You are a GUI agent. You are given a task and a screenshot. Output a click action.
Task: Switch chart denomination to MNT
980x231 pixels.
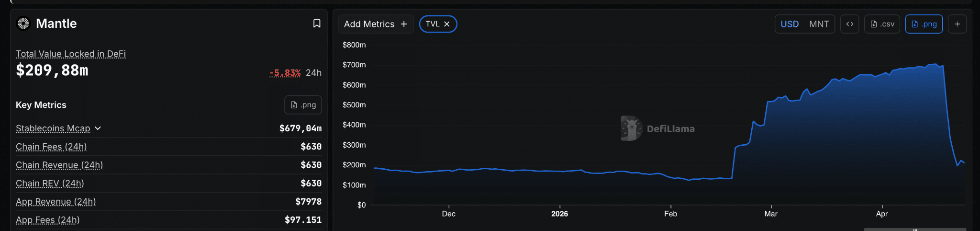pos(819,24)
